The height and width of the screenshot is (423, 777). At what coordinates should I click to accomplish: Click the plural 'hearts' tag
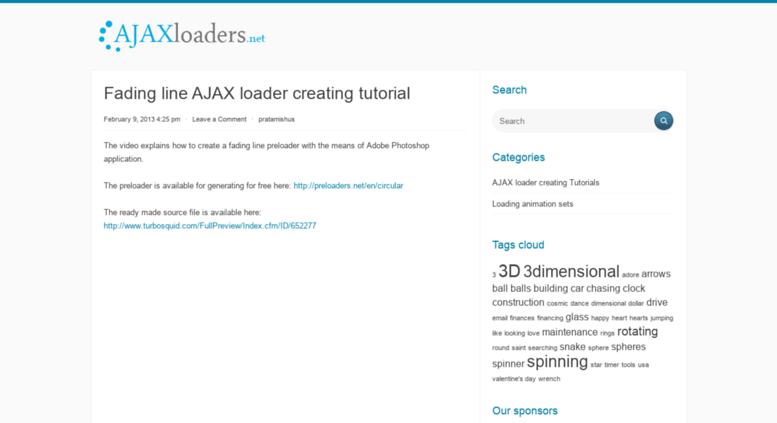[x=639, y=318]
